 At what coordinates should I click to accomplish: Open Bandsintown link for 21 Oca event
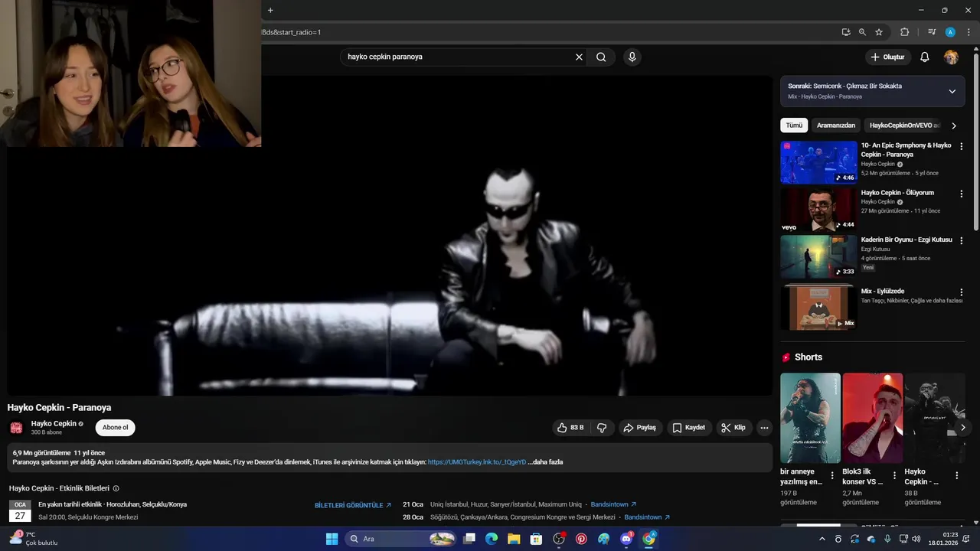click(x=614, y=504)
